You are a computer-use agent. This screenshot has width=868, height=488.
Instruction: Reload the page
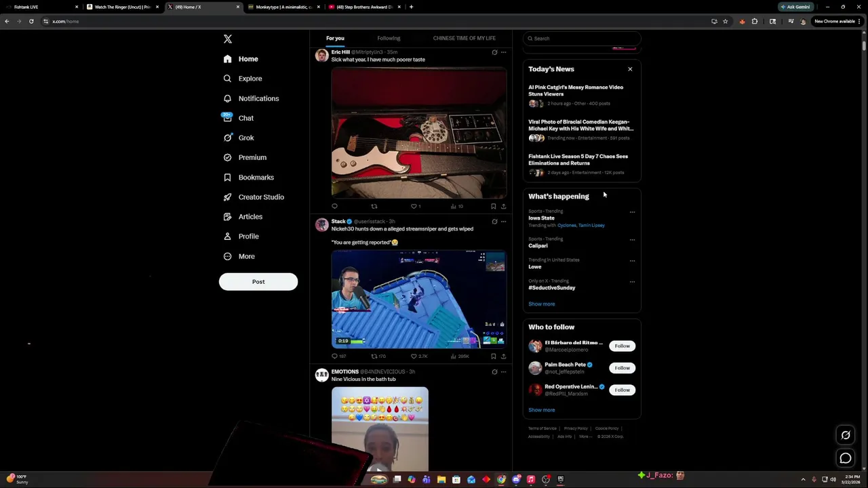(31, 21)
